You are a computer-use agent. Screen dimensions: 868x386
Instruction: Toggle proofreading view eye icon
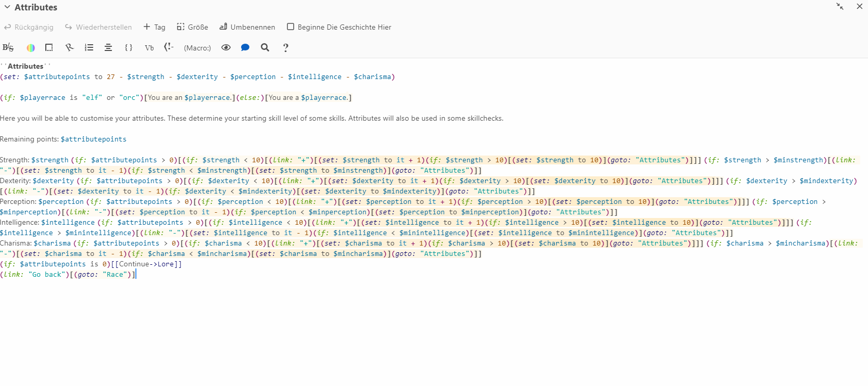(x=226, y=47)
